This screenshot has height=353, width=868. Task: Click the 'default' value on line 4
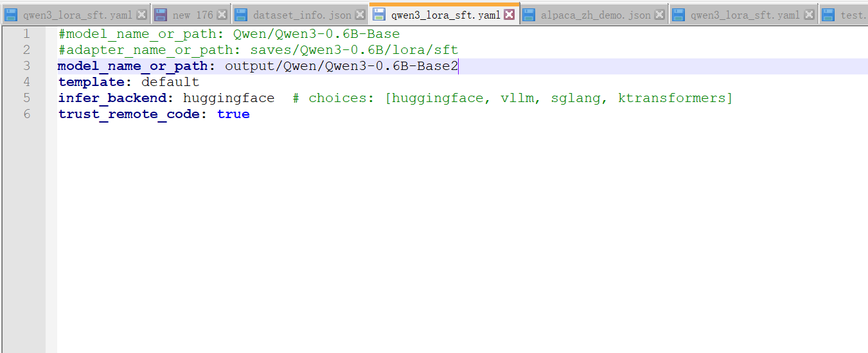coord(170,82)
